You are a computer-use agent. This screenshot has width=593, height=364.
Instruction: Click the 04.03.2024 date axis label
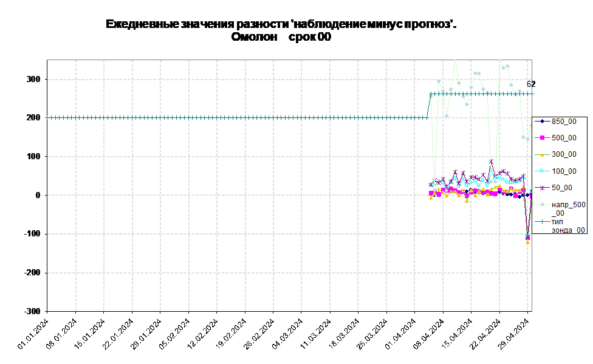pos(288,334)
